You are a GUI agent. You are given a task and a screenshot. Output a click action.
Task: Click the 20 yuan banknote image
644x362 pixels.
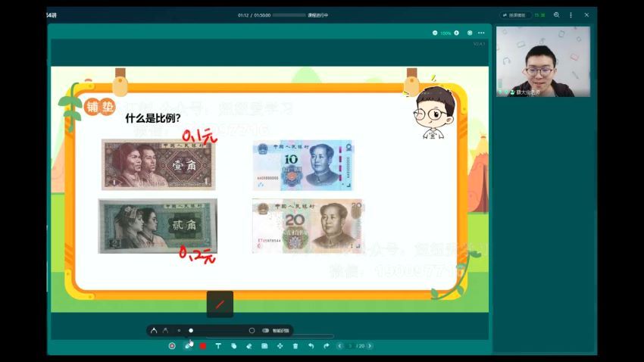click(308, 226)
